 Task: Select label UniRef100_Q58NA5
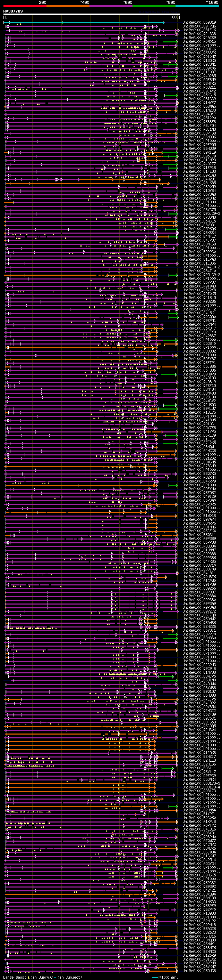199,106
